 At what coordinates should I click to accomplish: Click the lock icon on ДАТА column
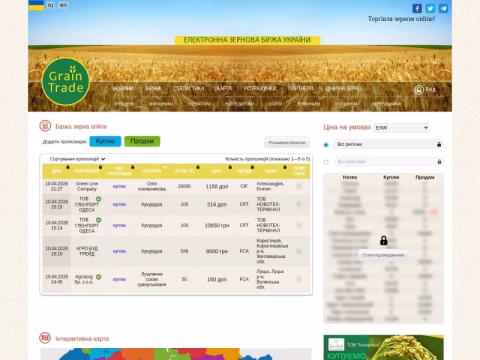[x=68, y=167]
